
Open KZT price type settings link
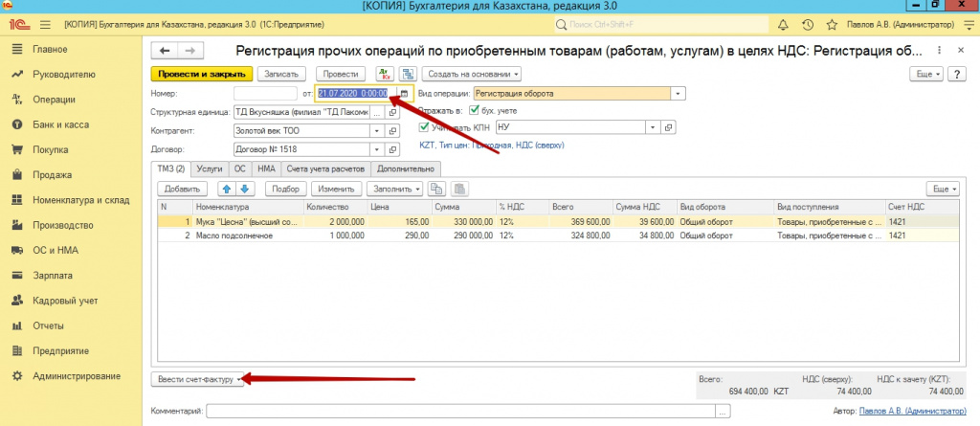pos(493,145)
